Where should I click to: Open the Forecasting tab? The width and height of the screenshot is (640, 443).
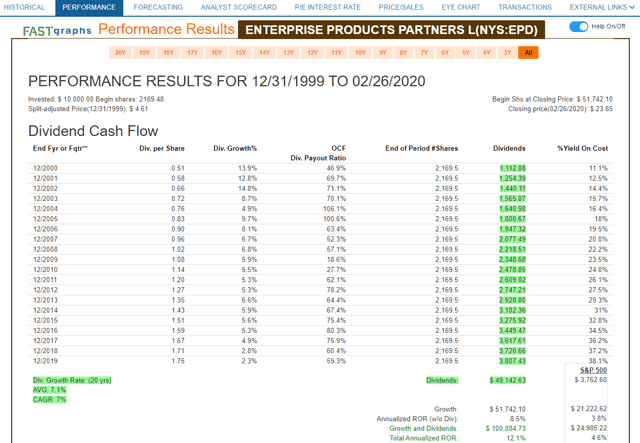point(158,7)
